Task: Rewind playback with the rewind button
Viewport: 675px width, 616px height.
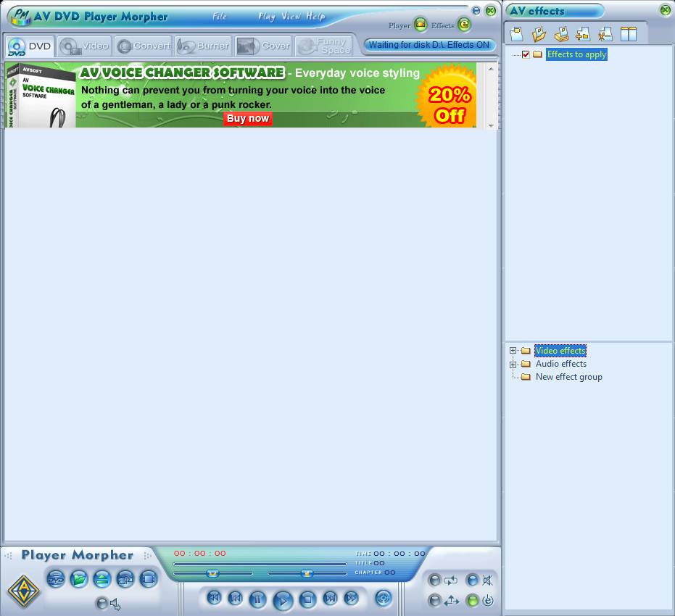Action: pos(214,597)
